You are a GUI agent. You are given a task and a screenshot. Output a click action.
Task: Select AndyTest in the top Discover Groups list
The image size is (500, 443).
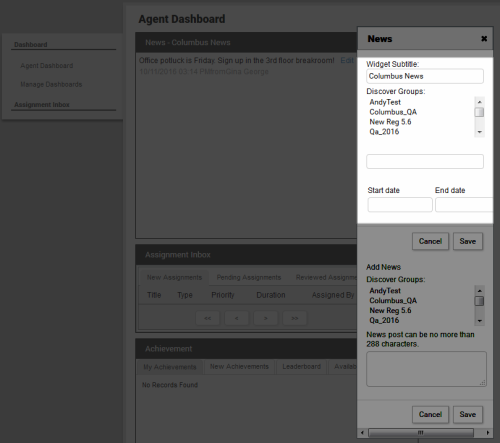tap(385, 102)
